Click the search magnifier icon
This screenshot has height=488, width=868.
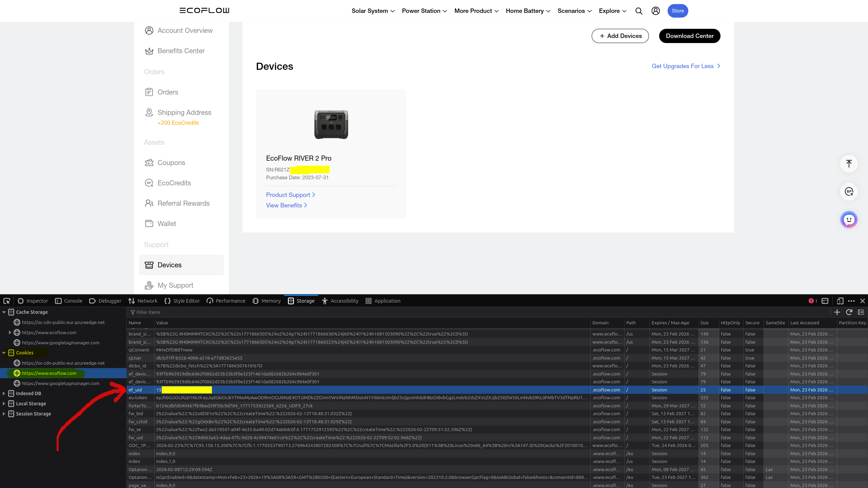639,11
